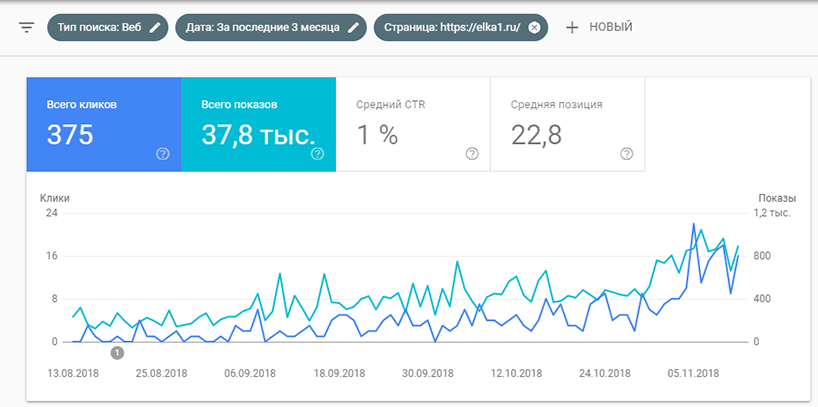Click the Показы axis title
This screenshot has width=818, height=407.
[x=777, y=198]
